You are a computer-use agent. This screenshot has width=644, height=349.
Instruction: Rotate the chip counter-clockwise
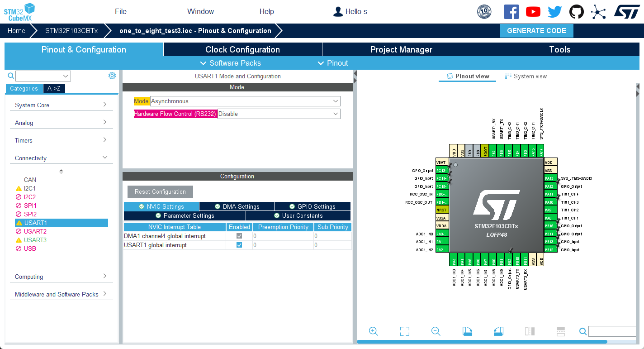click(498, 331)
